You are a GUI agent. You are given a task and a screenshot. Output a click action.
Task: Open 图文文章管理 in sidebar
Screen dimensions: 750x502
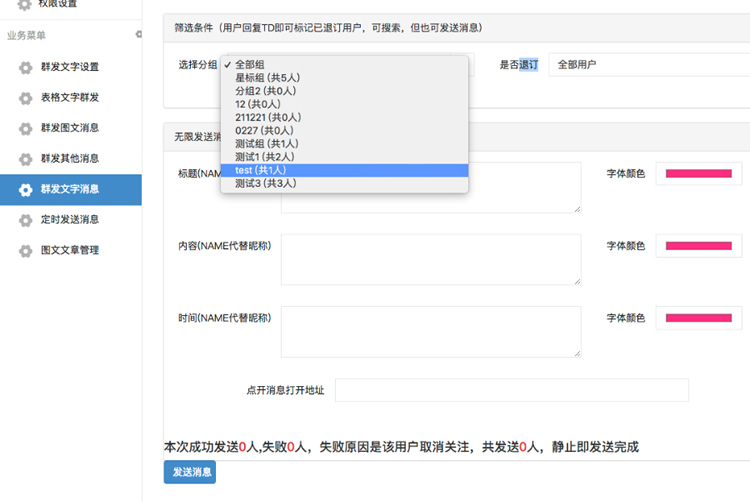pyautogui.click(x=71, y=251)
